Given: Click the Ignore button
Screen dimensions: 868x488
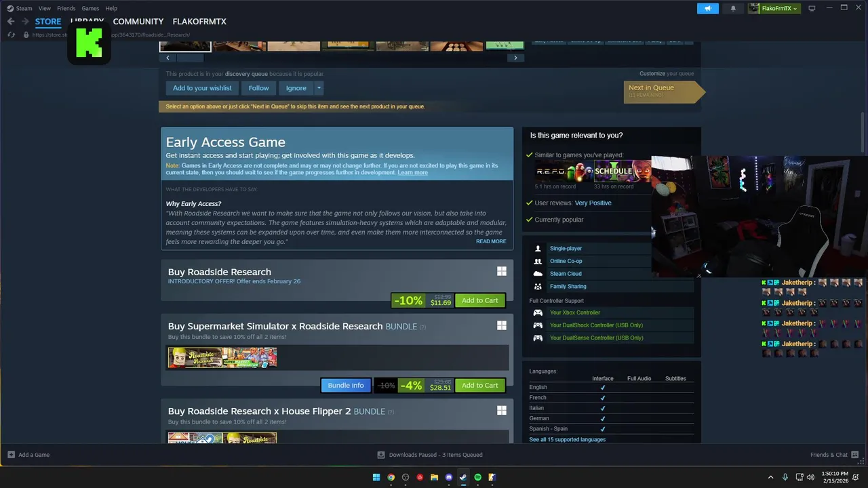Looking at the screenshot, I should point(296,88).
